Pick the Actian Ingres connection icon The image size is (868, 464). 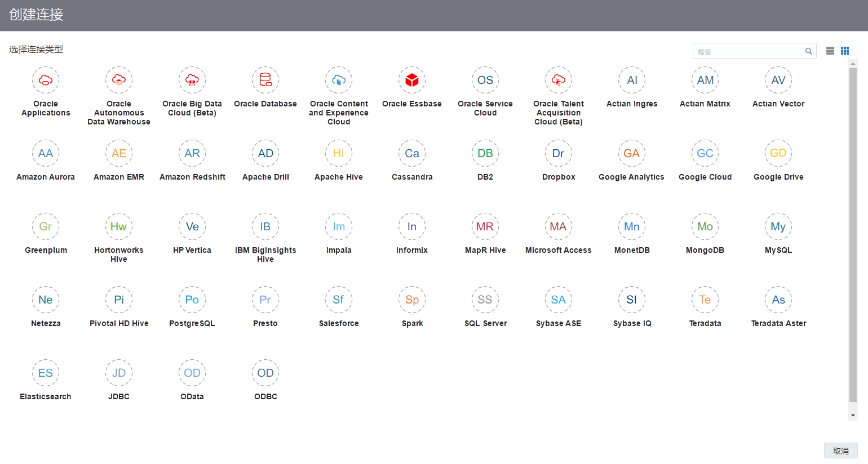632,80
